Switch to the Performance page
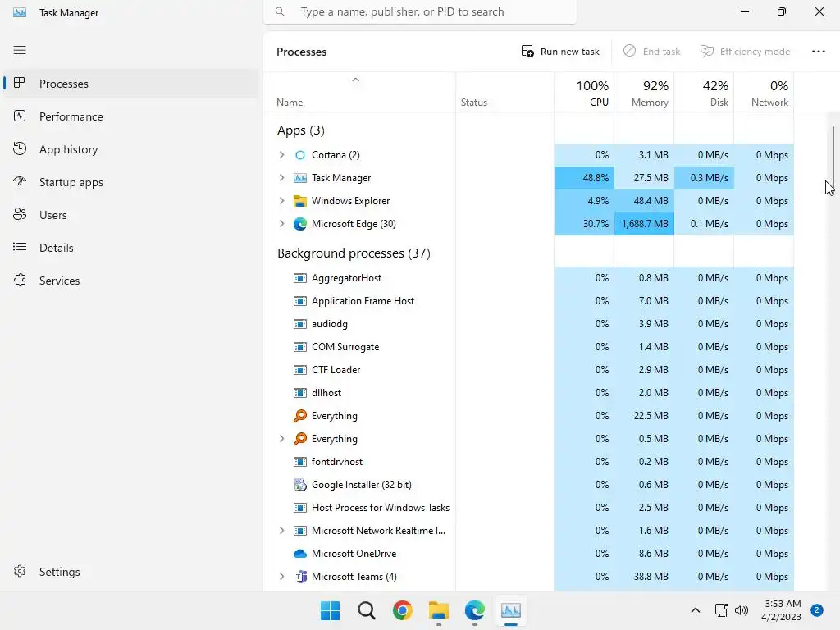Screen dimensions: 840x630 131,116
